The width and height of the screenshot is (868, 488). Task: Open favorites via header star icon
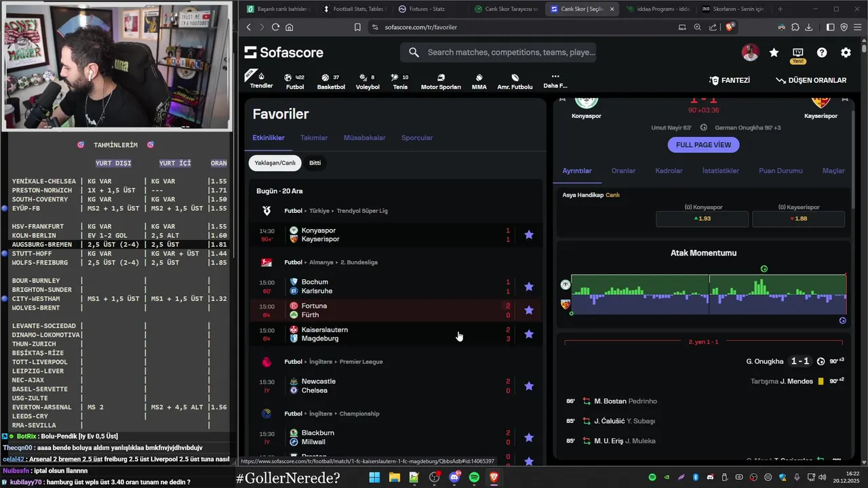point(774,52)
